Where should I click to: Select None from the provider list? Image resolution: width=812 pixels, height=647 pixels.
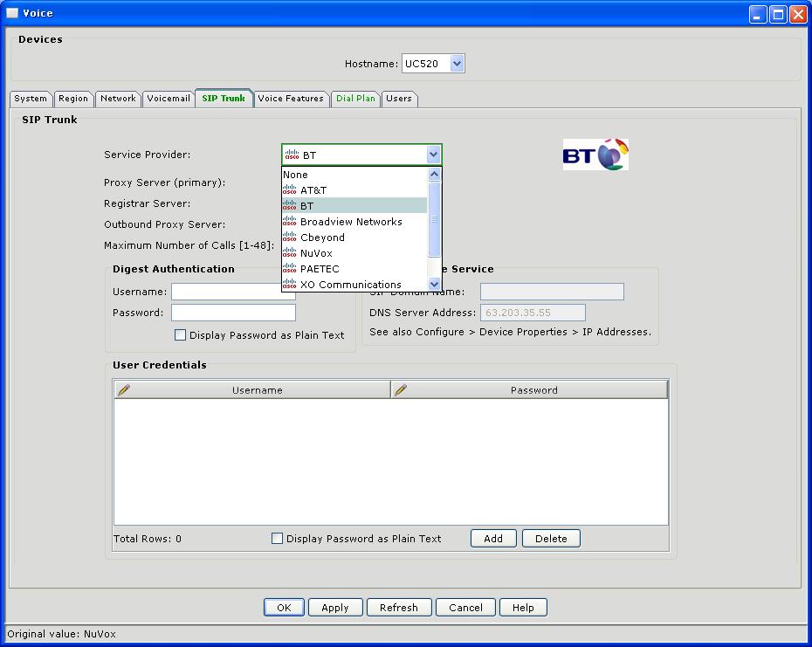tap(354, 175)
